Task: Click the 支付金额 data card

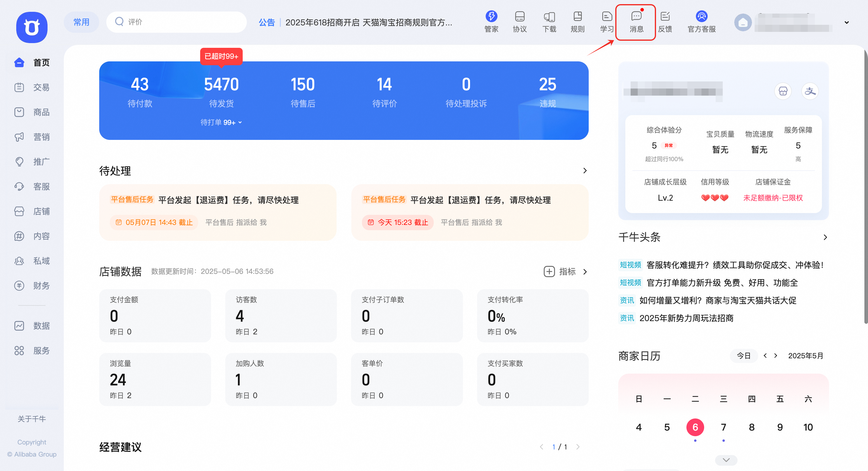Action: 155,316
